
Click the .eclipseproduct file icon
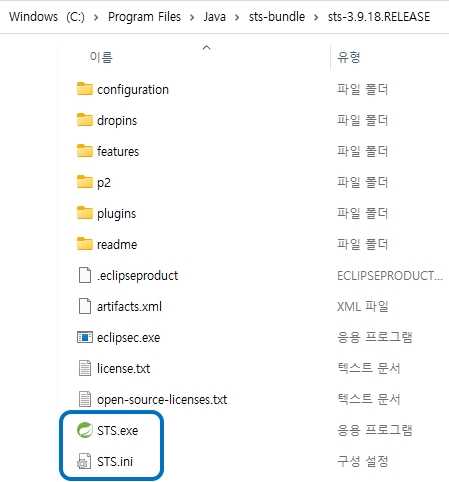(x=84, y=275)
